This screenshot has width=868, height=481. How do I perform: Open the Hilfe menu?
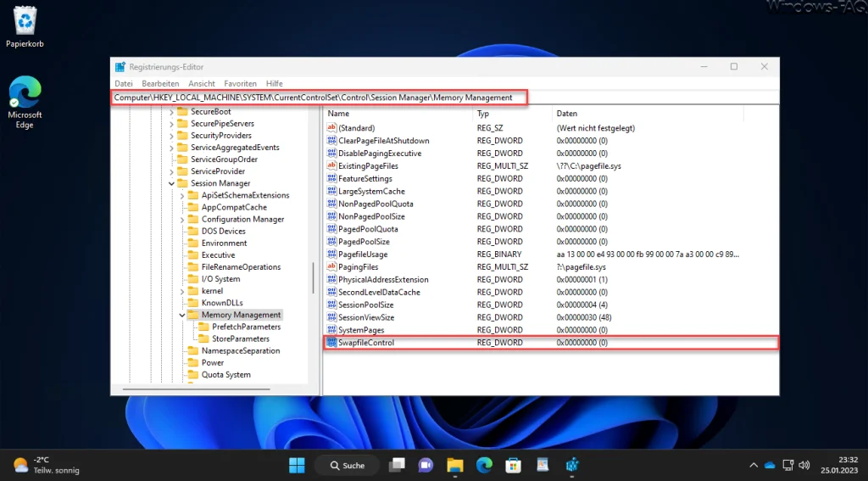(275, 84)
